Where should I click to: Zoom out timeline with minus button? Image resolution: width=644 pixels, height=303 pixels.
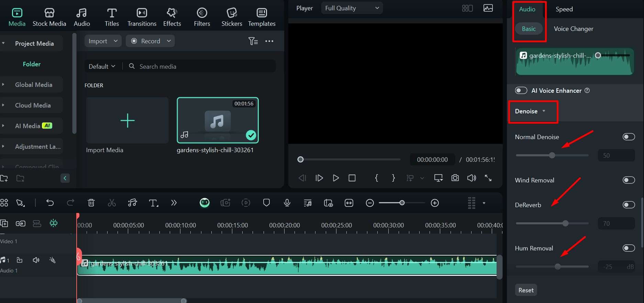(x=370, y=203)
